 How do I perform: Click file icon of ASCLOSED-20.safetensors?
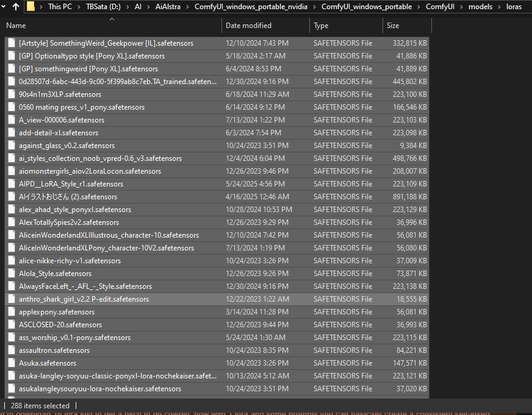[x=12, y=325]
